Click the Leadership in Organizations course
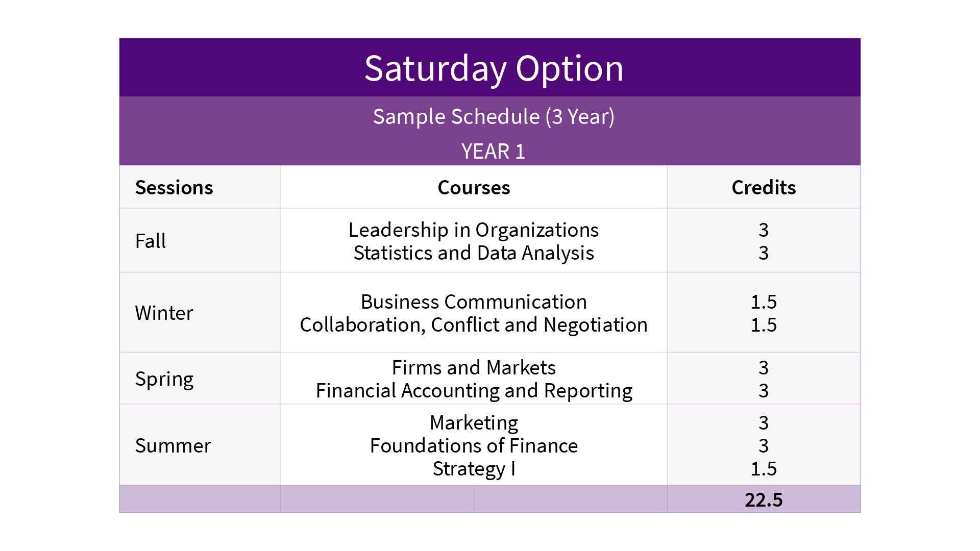The image size is (980, 551). coord(474,230)
